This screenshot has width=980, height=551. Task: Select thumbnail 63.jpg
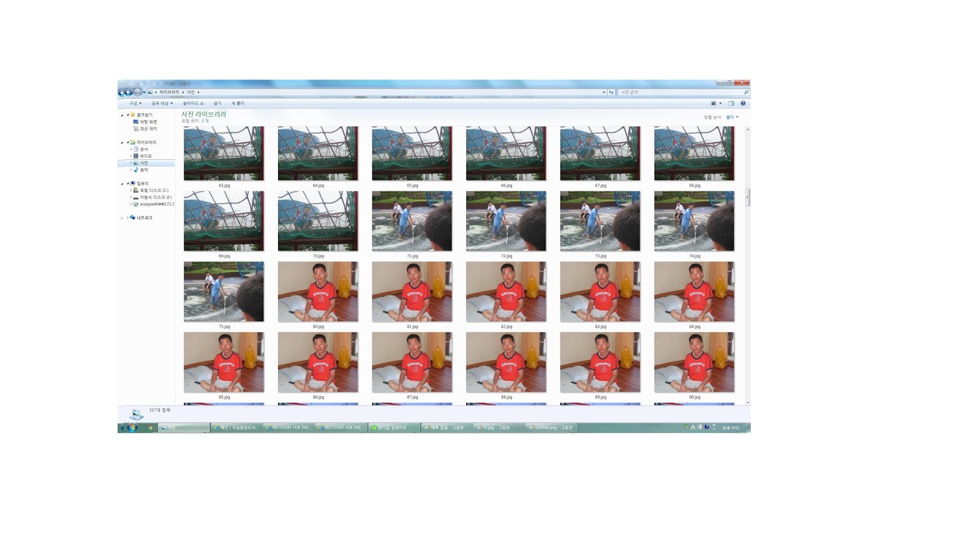pyautogui.click(x=224, y=154)
